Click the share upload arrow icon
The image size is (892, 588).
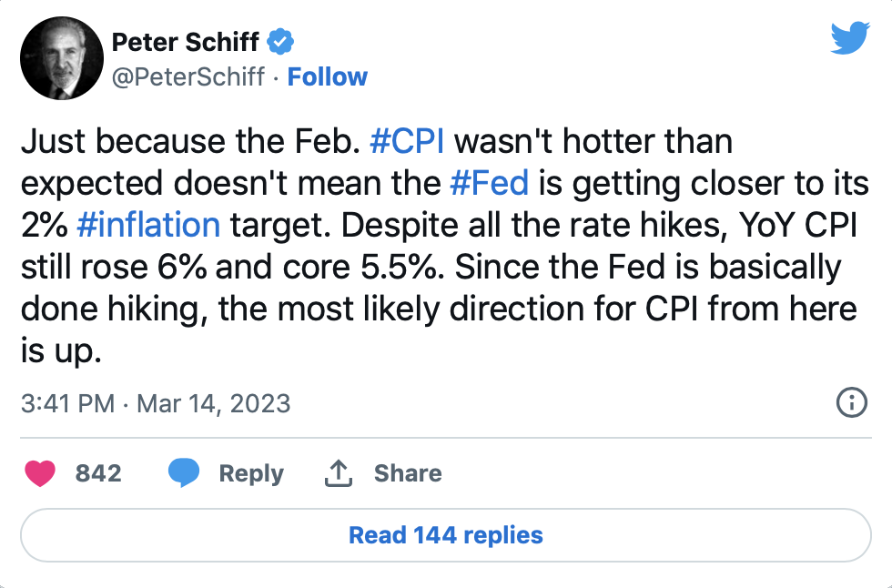point(338,473)
